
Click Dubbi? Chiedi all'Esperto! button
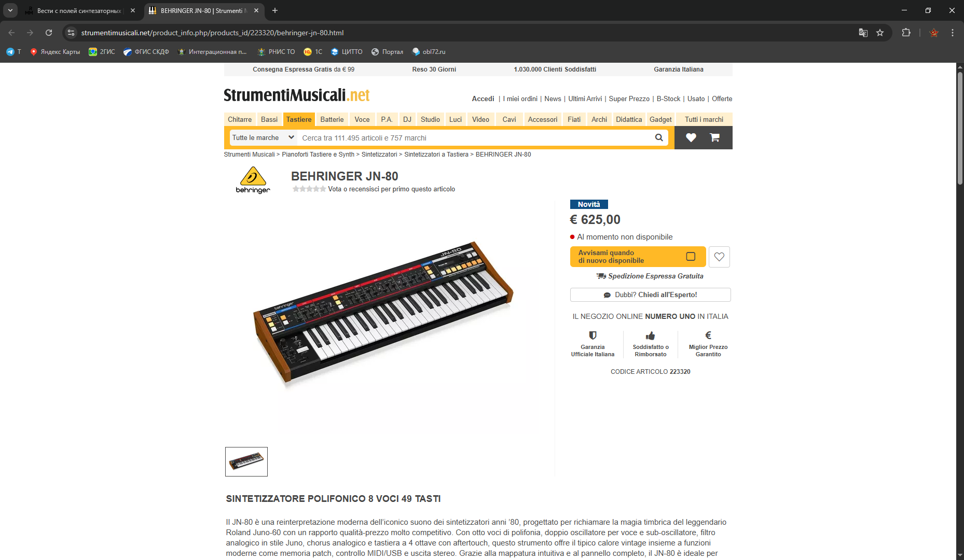pos(650,295)
